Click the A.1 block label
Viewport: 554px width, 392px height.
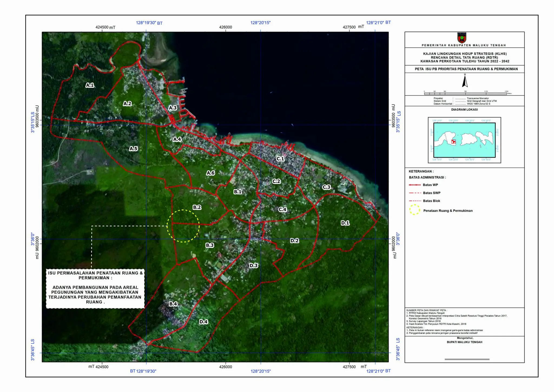[90, 85]
